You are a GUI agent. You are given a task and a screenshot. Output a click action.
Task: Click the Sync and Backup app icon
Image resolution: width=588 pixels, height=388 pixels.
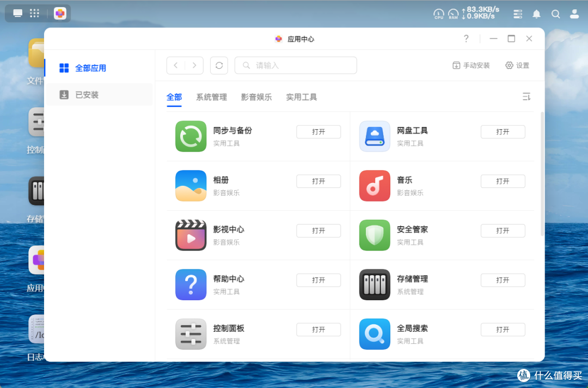click(x=191, y=136)
